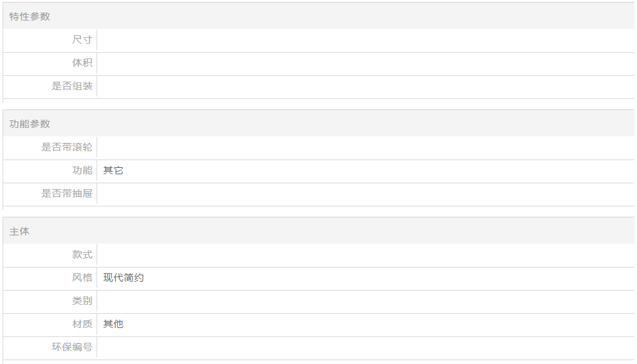Click the empty 环保编号 value cell

pos(365,347)
